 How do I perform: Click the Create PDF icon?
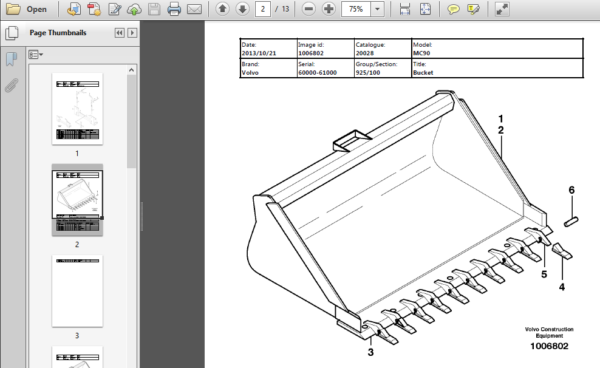[x=94, y=9]
